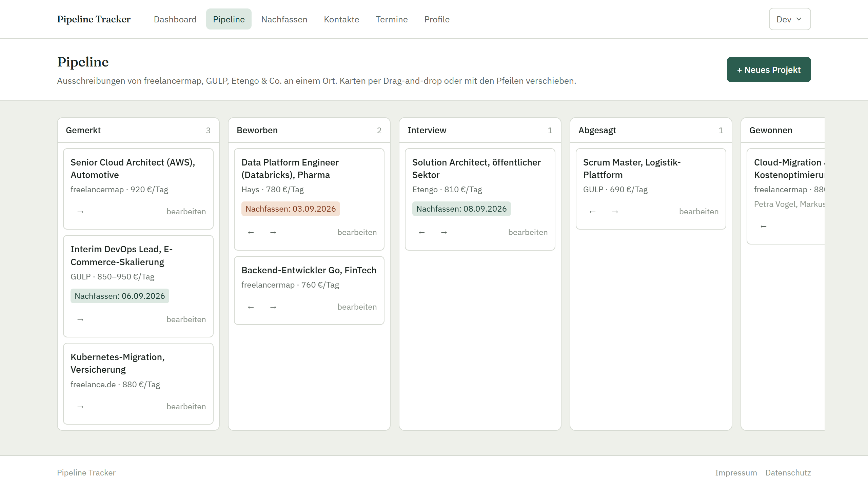Image resolution: width=868 pixels, height=487 pixels.
Task: Select the Solution Architect title
Action: pyautogui.click(x=476, y=169)
